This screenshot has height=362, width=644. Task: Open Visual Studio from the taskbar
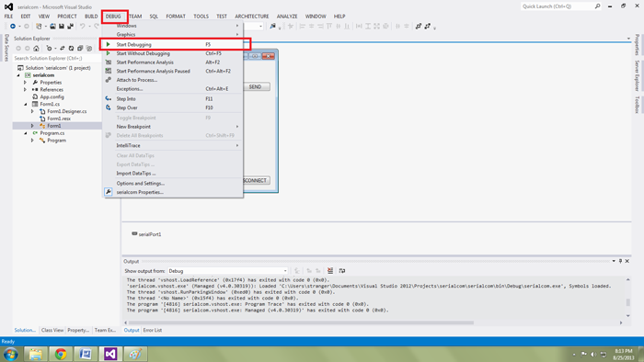coord(110,354)
